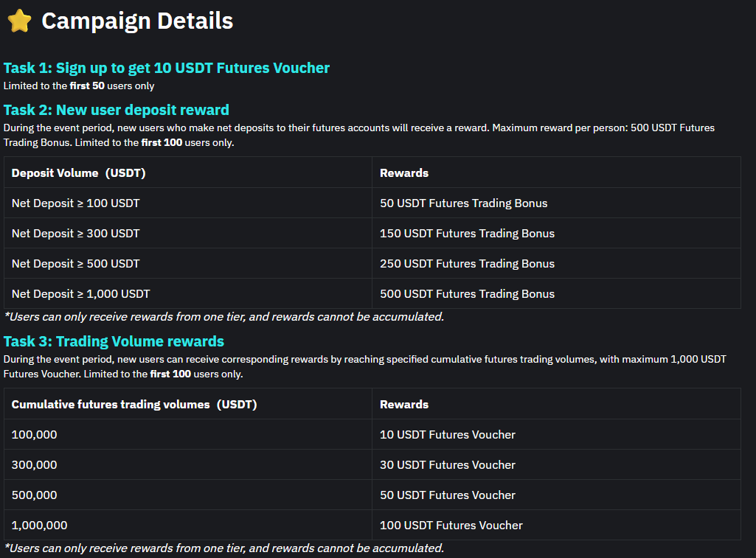Click the Campaign Details title text
Image resolution: width=756 pixels, height=558 pixels.
[136, 20]
